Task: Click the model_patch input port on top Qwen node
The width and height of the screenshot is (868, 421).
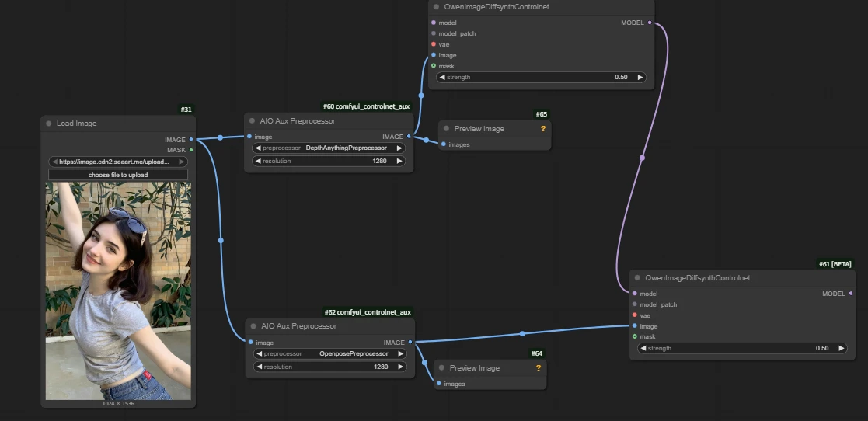Action: (434, 33)
